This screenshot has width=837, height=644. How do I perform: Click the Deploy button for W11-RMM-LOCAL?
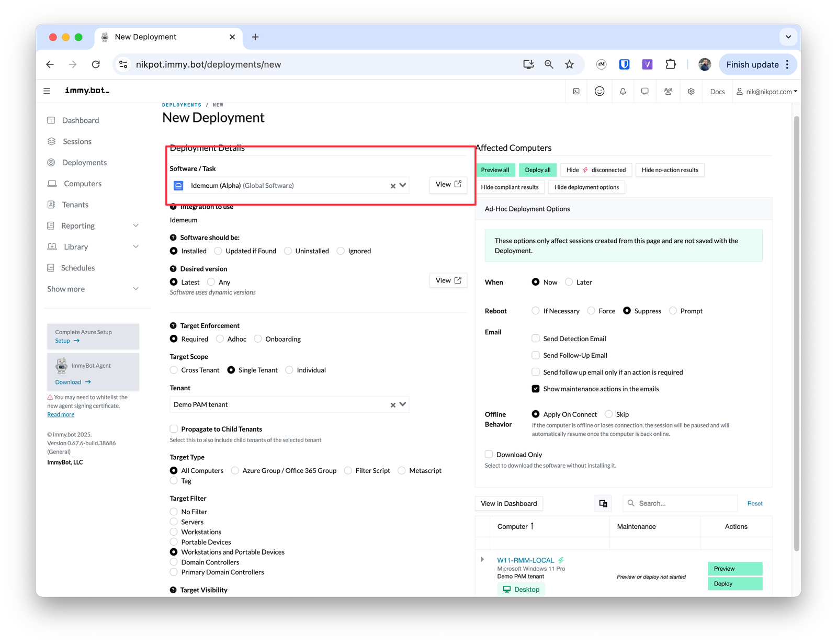(735, 584)
